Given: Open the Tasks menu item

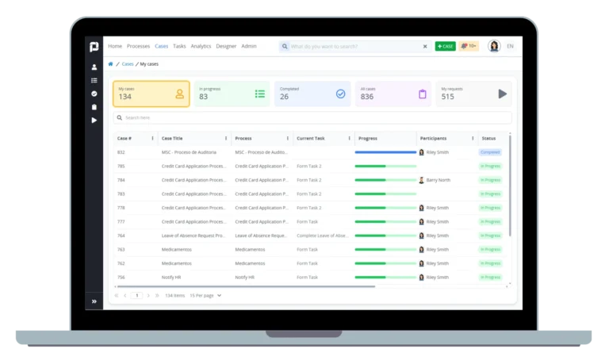Looking at the screenshot, I should point(179,46).
